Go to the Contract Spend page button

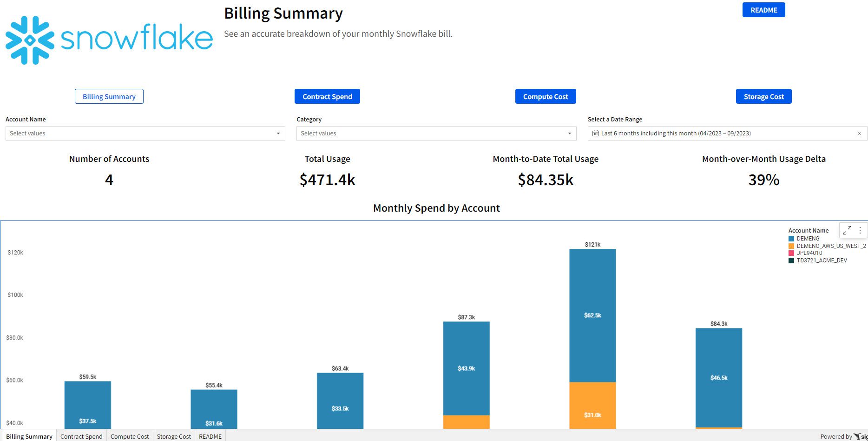(327, 96)
